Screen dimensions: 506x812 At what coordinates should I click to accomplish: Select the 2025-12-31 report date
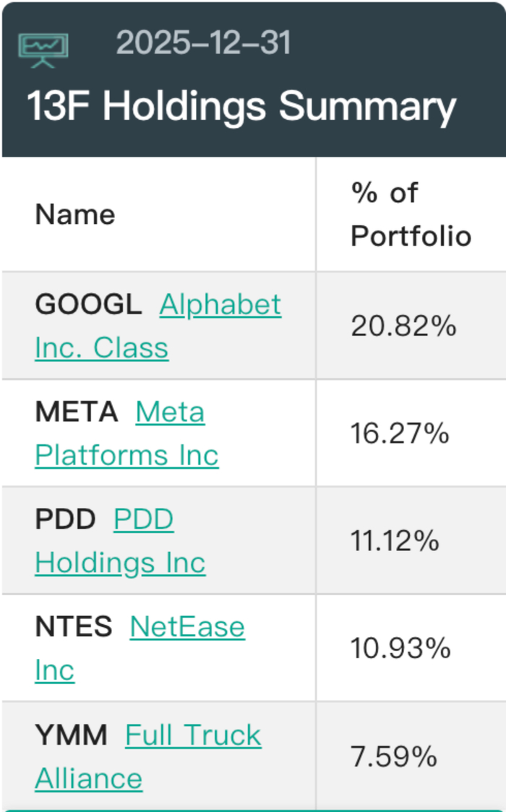(203, 43)
